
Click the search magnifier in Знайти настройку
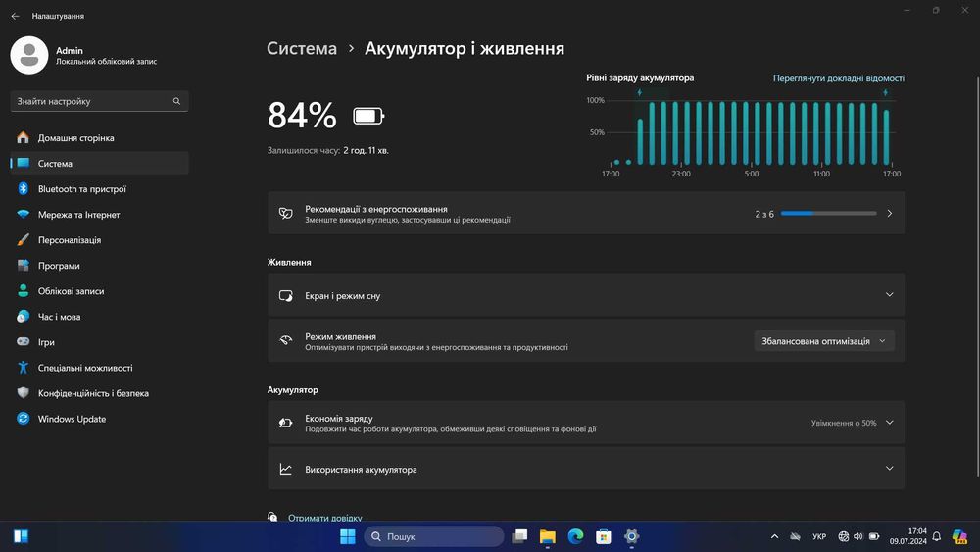176,101
